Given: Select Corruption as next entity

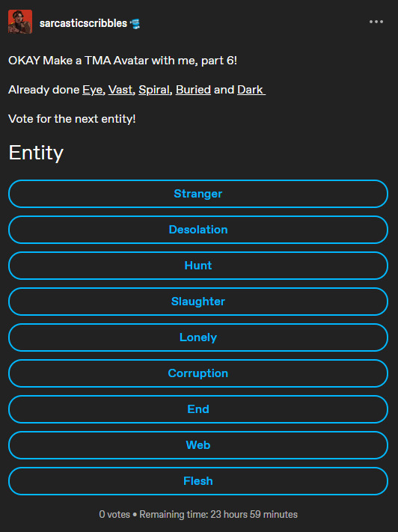Looking at the screenshot, I should (198, 373).
